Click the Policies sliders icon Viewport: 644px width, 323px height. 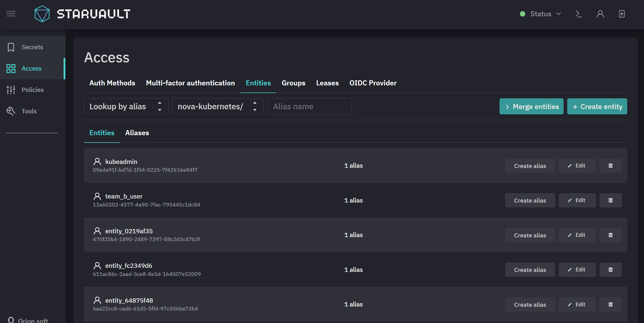pos(11,90)
